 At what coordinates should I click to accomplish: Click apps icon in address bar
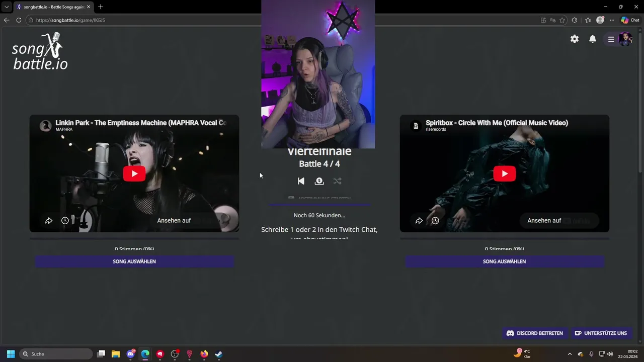[x=543, y=20]
